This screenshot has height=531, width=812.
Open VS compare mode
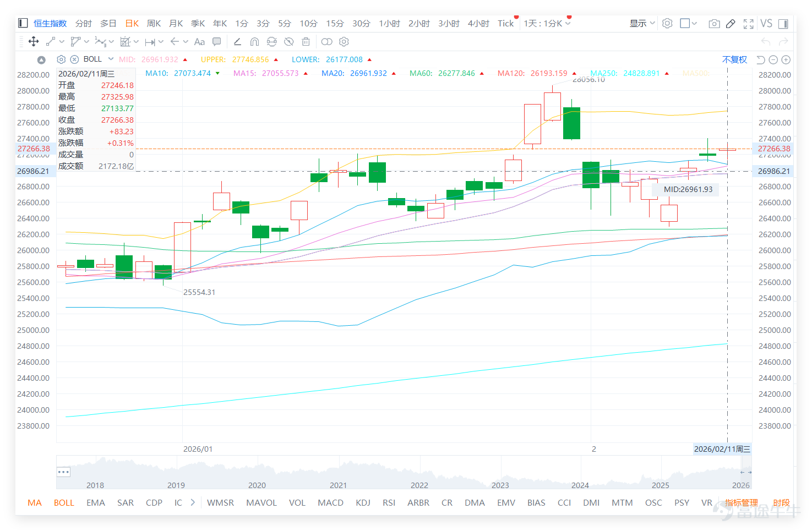[766, 23]
